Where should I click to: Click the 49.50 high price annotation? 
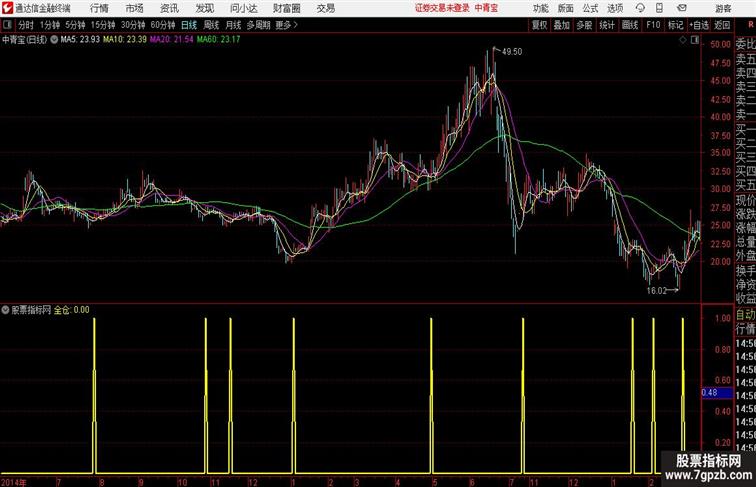point(512,52)
